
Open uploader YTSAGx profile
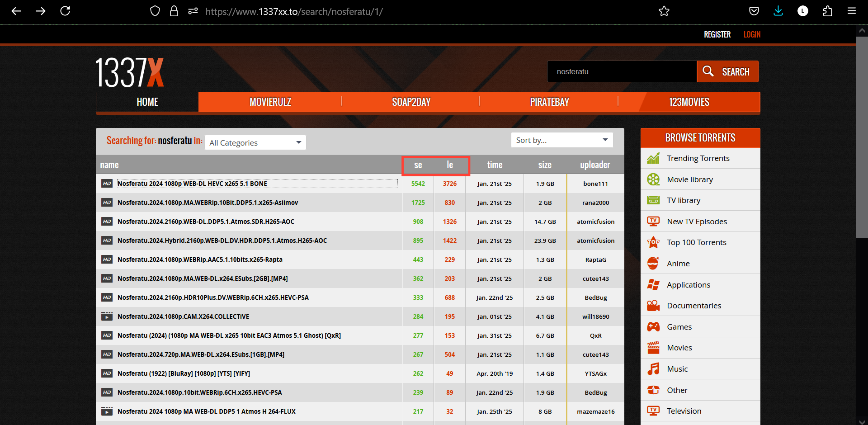click(595, 373)
